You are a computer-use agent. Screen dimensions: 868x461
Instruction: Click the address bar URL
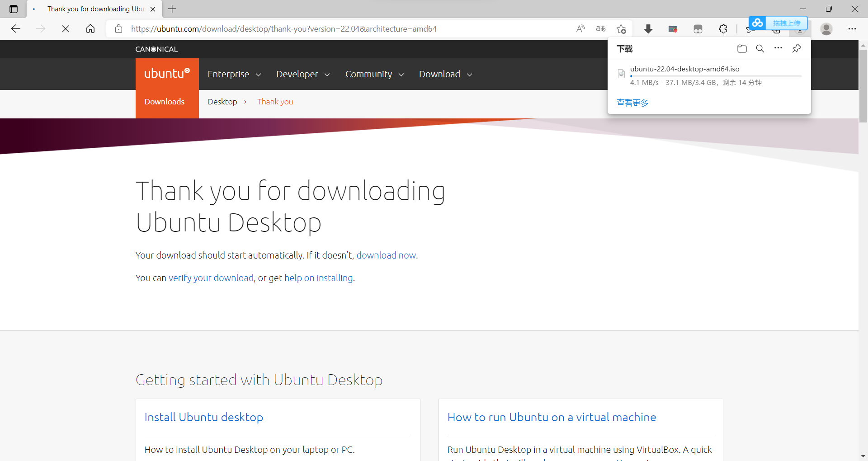click(284, 29)
